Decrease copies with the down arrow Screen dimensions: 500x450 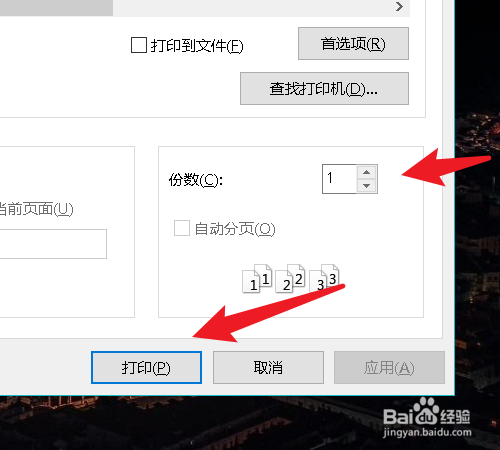pos(367,186)
